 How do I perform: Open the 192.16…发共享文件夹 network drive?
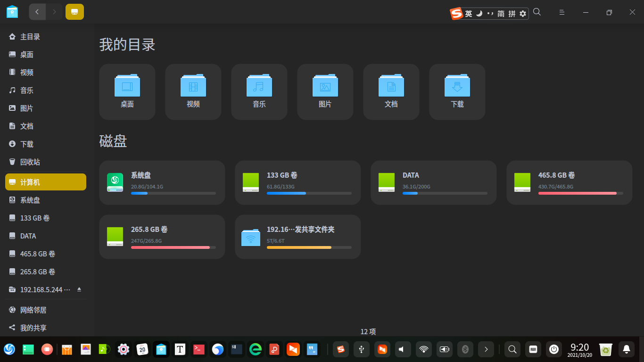[297, 237]
